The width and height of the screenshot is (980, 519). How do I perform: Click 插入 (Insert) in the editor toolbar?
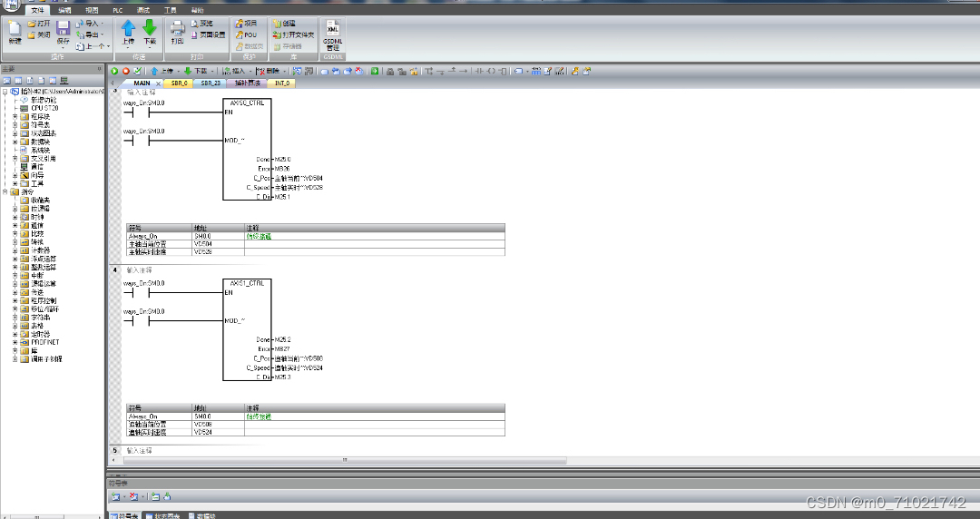click(235, 72)
